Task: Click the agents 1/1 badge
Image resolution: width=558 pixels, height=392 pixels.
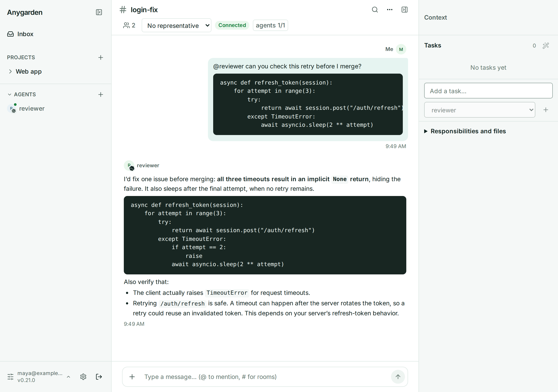Action: (270, 25)
